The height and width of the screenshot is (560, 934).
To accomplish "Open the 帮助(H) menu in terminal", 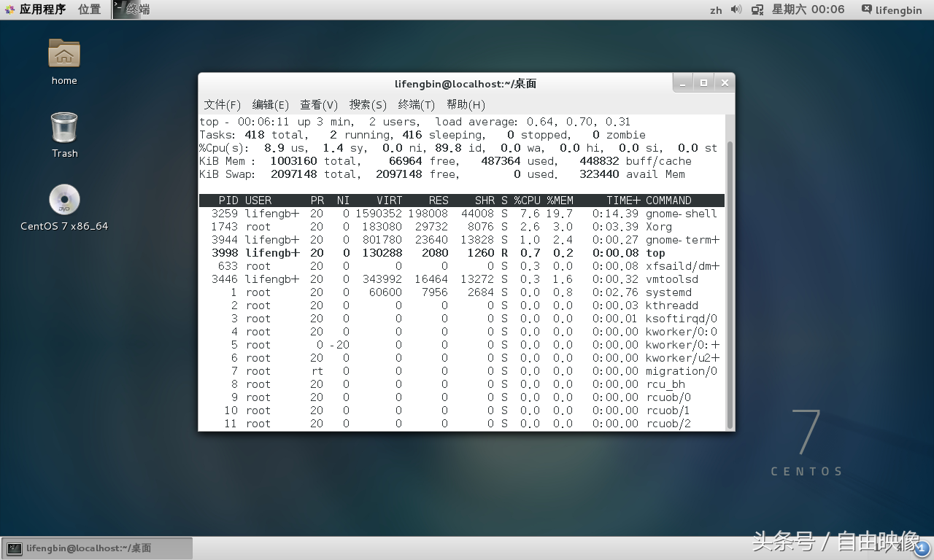I will 466,104.
